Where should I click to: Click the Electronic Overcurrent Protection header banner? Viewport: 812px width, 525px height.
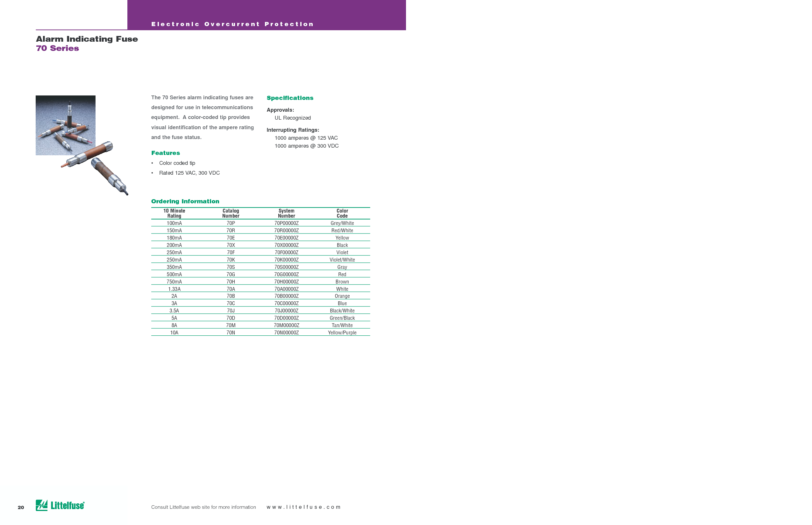point(232,24)
